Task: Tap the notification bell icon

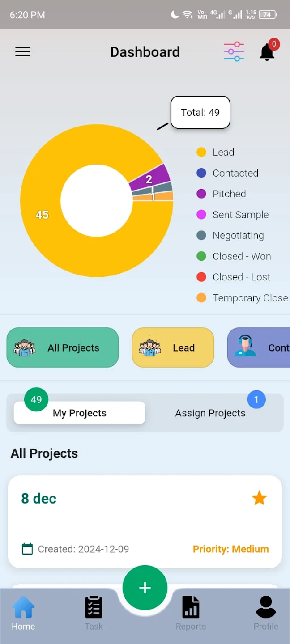Action: coord(267,52)
